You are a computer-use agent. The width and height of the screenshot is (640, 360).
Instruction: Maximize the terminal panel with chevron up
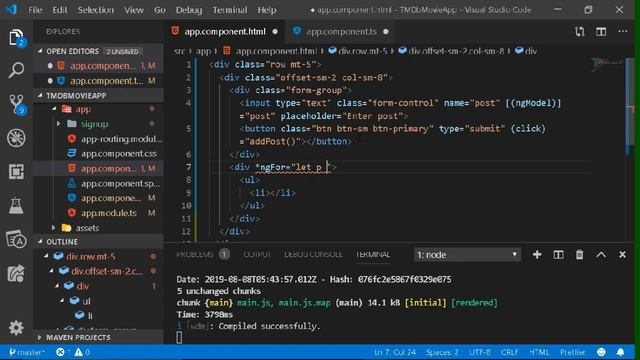(601, 255)
